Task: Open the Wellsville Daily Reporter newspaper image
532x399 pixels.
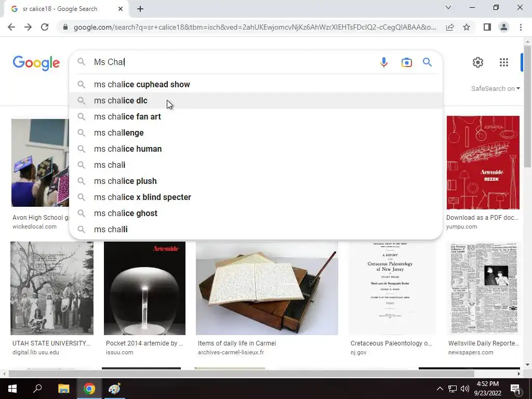Action: tap(484, 288)
